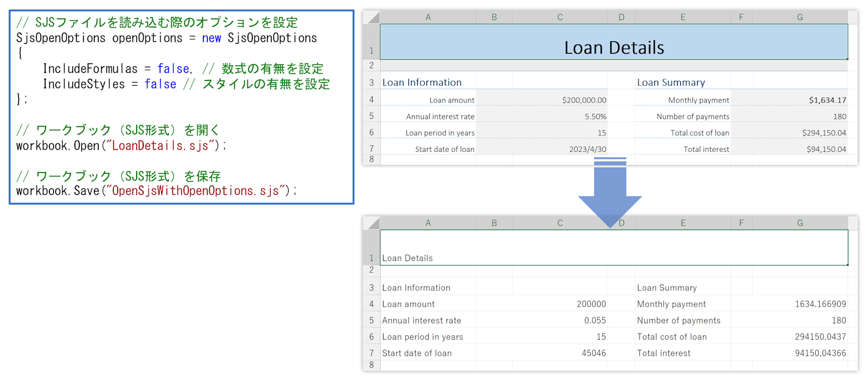868x381 pixels.
Task: Select column E header in the bottom spreadsheet
Action: [x=683, y=223]
